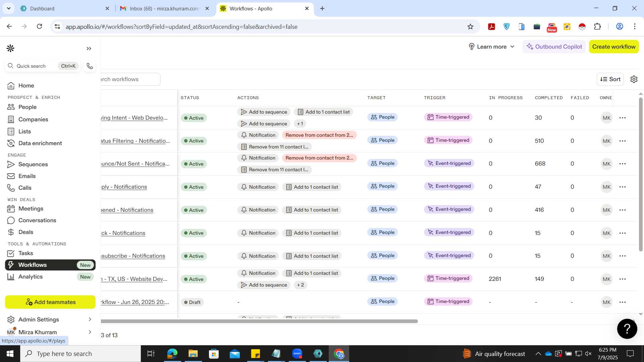Open Buying Intent - Web Develo... workflow
This screenshot has width=644, height=362.
[x=134, y=118]
